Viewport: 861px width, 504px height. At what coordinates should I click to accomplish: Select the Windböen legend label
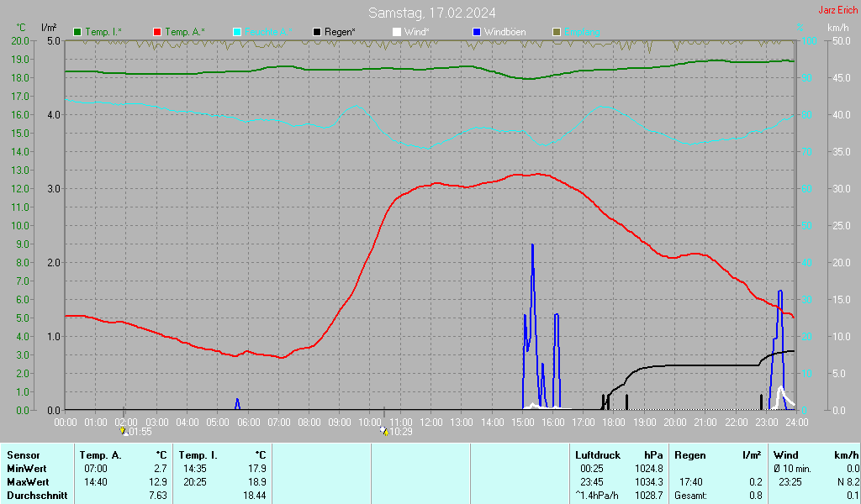504,32
